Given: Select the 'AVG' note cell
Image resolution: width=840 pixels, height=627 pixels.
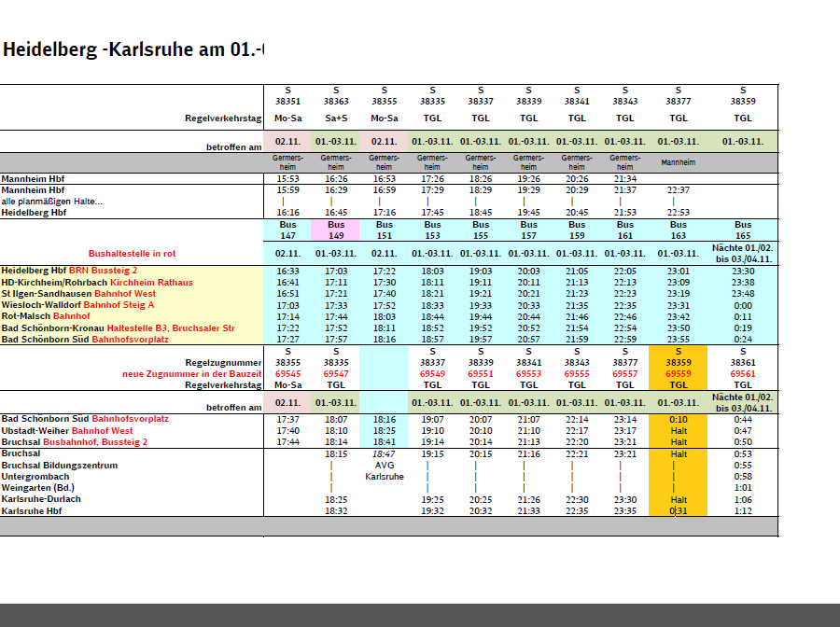Looking at the screenshot, I should 385,466.
